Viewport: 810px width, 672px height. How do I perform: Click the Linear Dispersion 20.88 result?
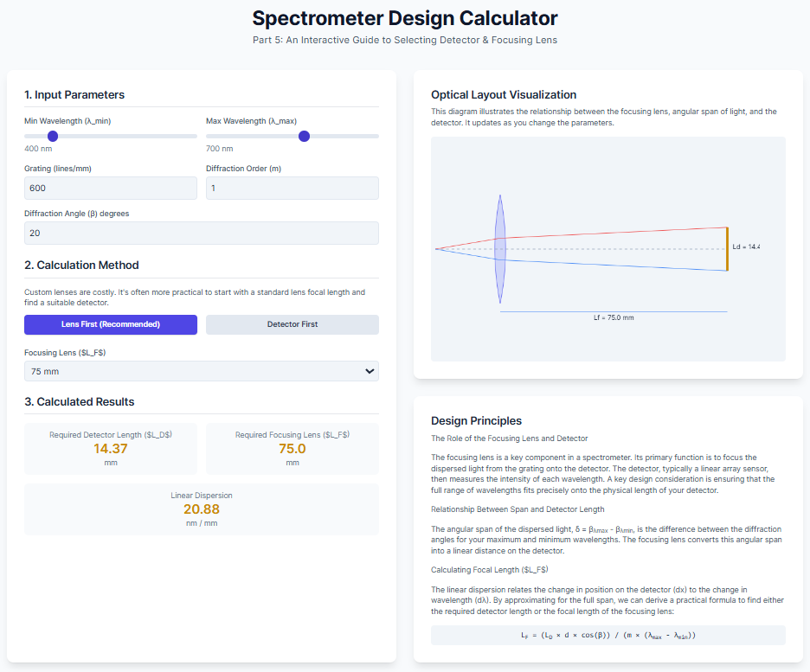(202, 509)
